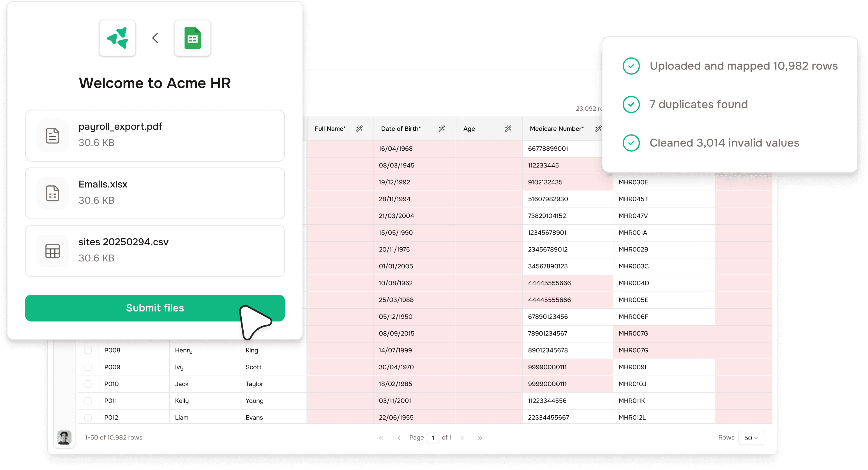Edit the page number input field
868x470 pixels.
[x=433, y=438]
